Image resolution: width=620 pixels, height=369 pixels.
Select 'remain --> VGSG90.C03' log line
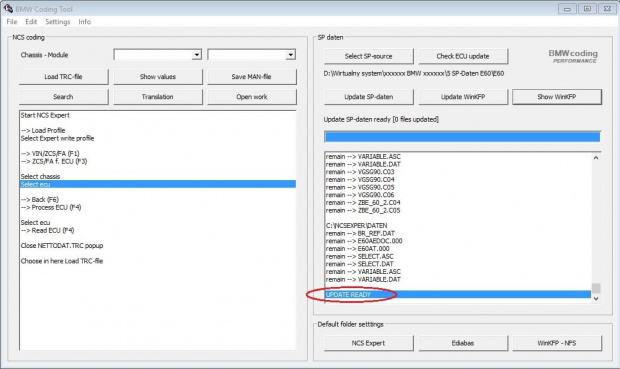[x=360, y=172]
